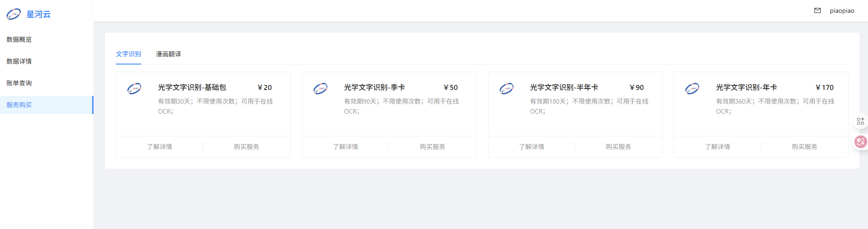868x229 pixels.
Task: Switch to the 漫画翻译 tab
Action: point(168,54)
